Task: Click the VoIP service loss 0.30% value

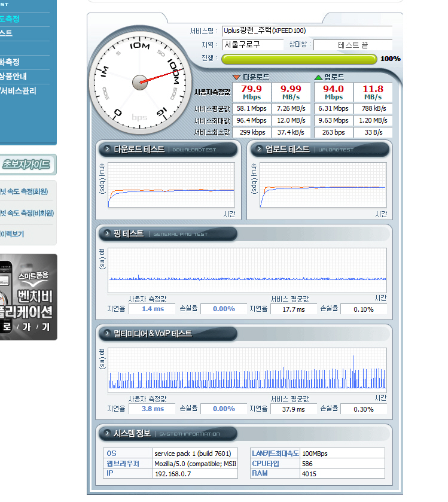Action: point(364,409)
